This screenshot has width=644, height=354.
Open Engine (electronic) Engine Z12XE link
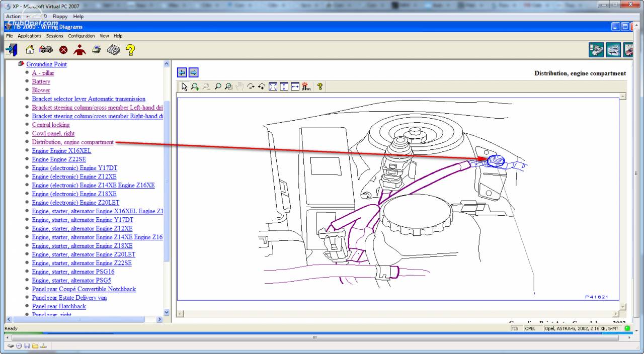click(x=74, y=176)
